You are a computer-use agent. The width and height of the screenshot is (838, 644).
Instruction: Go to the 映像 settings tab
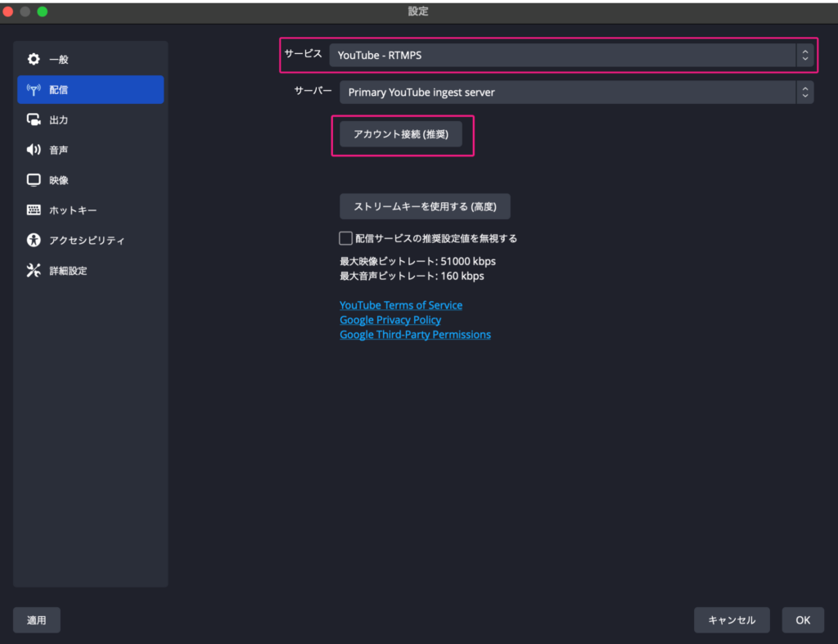(90, 180)
